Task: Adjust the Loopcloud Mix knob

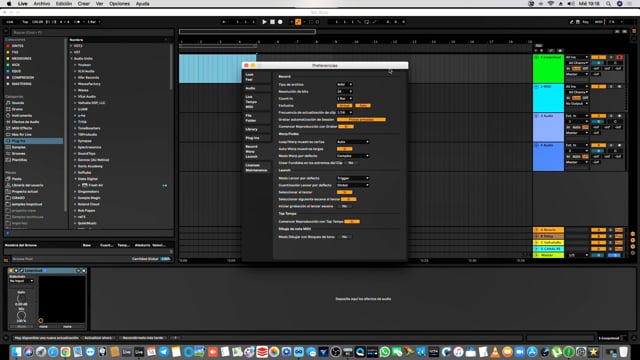Action: pos(21,316)
